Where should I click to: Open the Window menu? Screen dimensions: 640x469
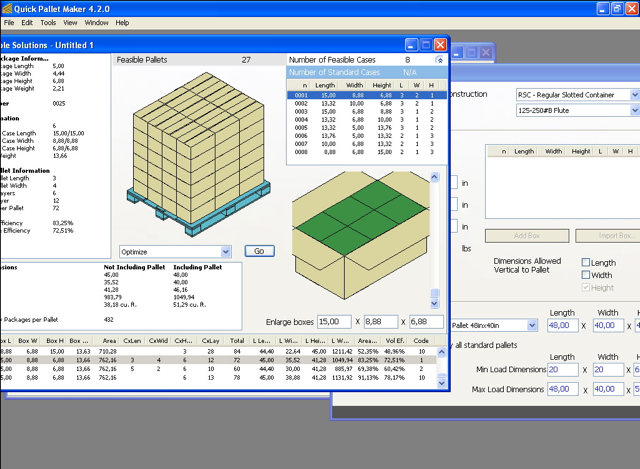click(96, 23)
